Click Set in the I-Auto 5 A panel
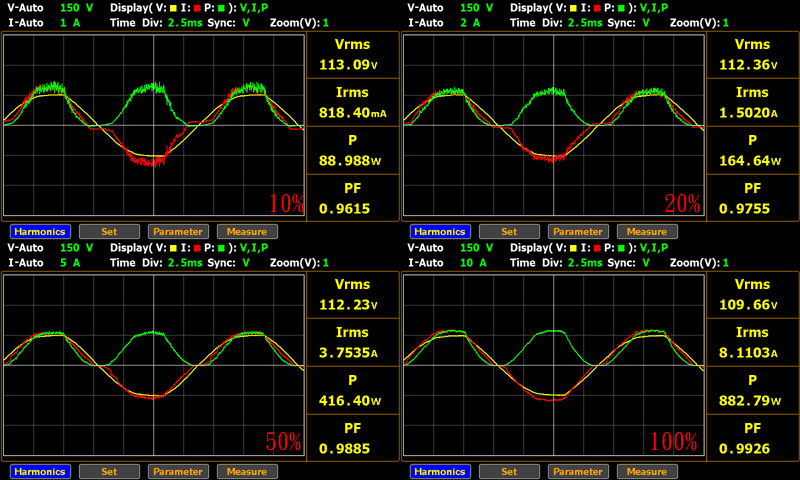 pos(109,471)
